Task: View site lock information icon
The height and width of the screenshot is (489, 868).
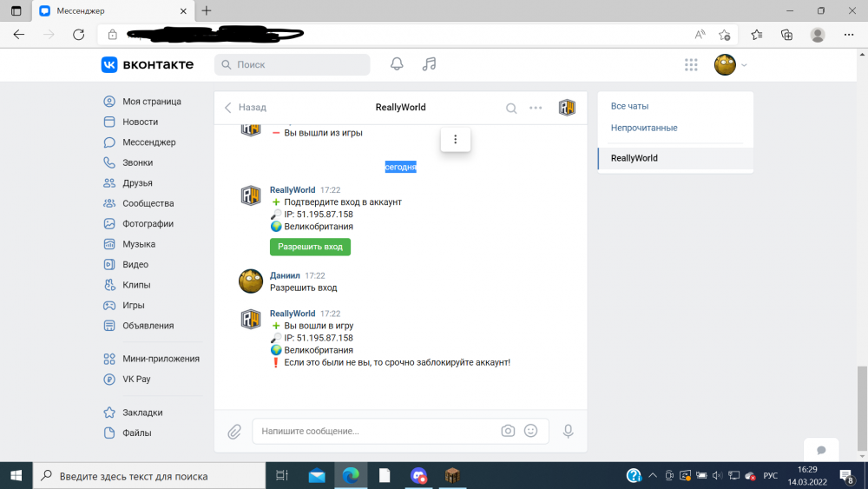Action: tap(112, 35)
